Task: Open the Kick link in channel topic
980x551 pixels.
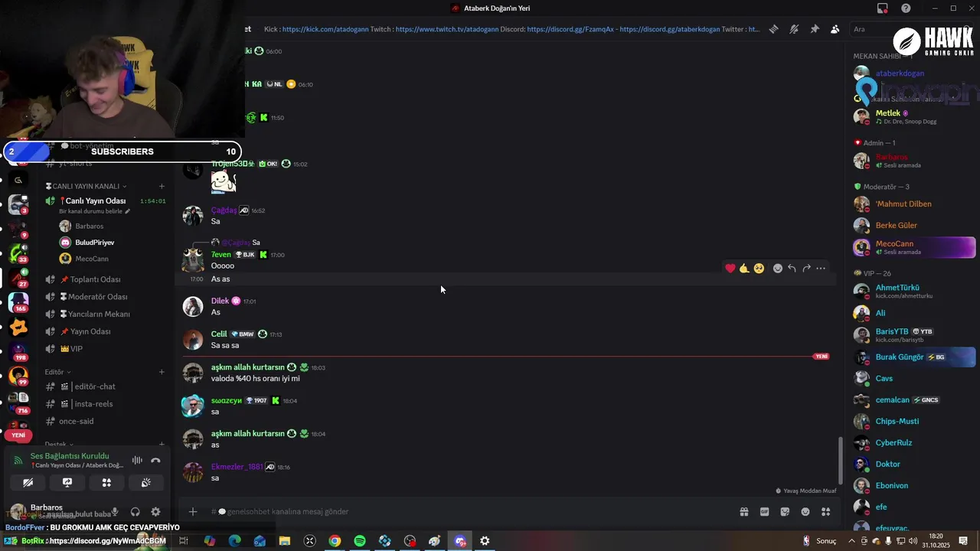Action: click(x=325, y=29)
